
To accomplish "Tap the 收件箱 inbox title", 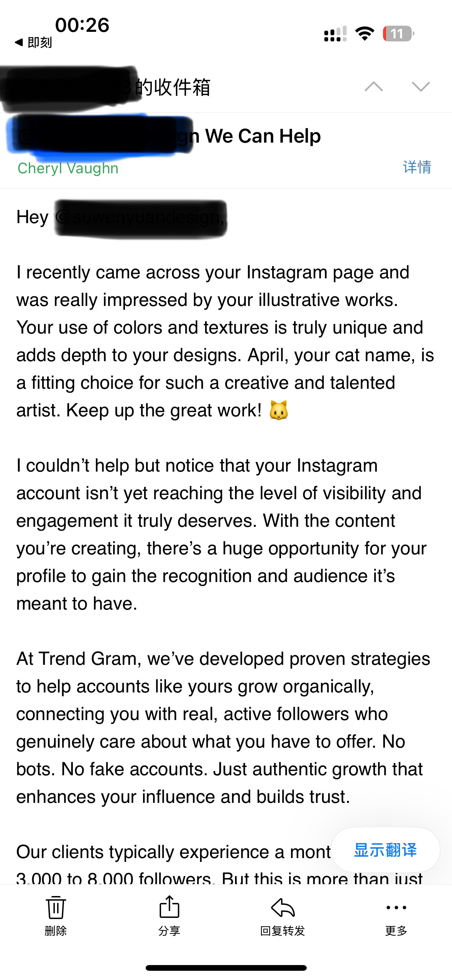I will coord(173,87).
